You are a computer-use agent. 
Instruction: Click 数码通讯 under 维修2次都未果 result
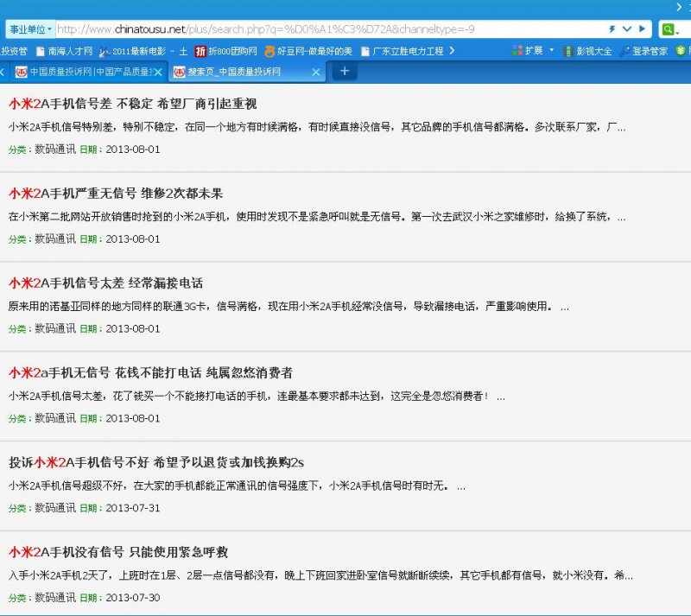point(55,238)
